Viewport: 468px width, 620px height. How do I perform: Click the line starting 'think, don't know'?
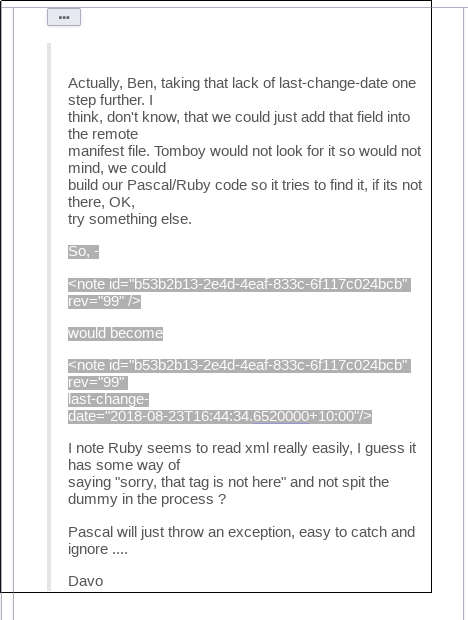tap(239, 117)
